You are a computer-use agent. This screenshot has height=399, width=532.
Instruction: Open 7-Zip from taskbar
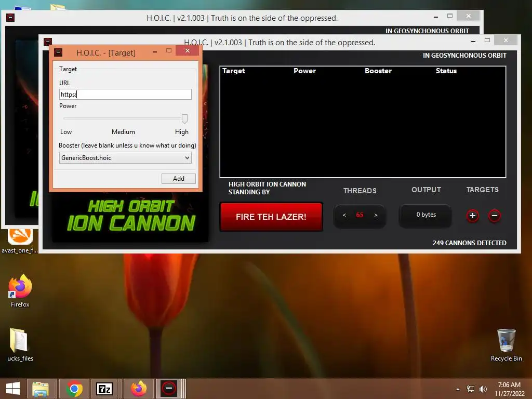pos(104,389)
